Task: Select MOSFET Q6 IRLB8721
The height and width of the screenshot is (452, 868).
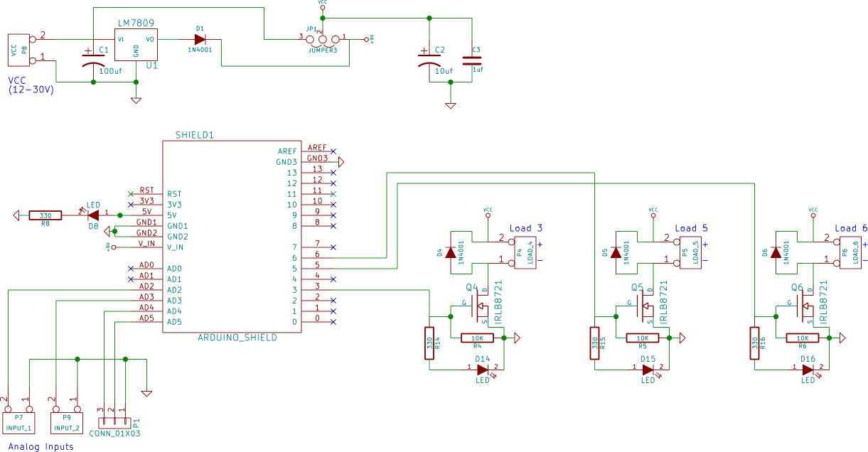Action: [808, 304]
